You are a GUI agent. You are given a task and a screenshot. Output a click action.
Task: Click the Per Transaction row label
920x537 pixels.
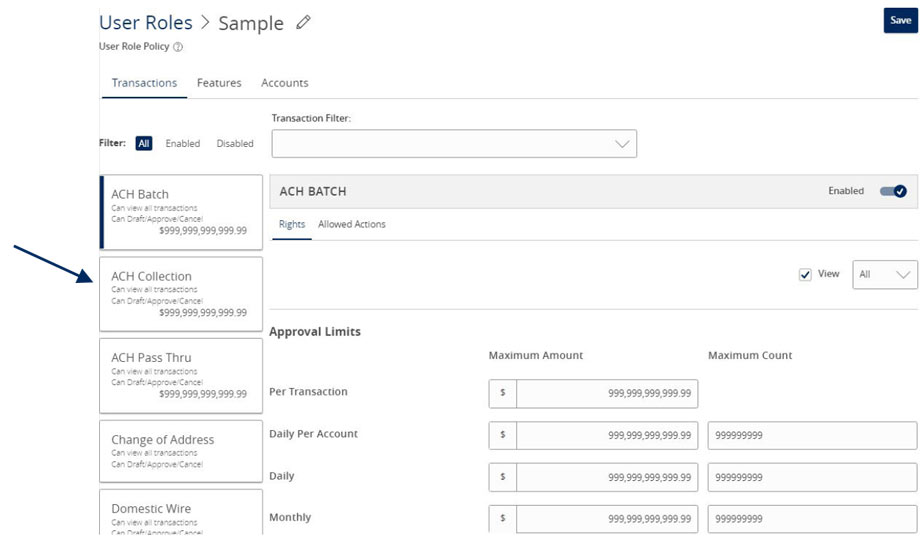[308, 391]
